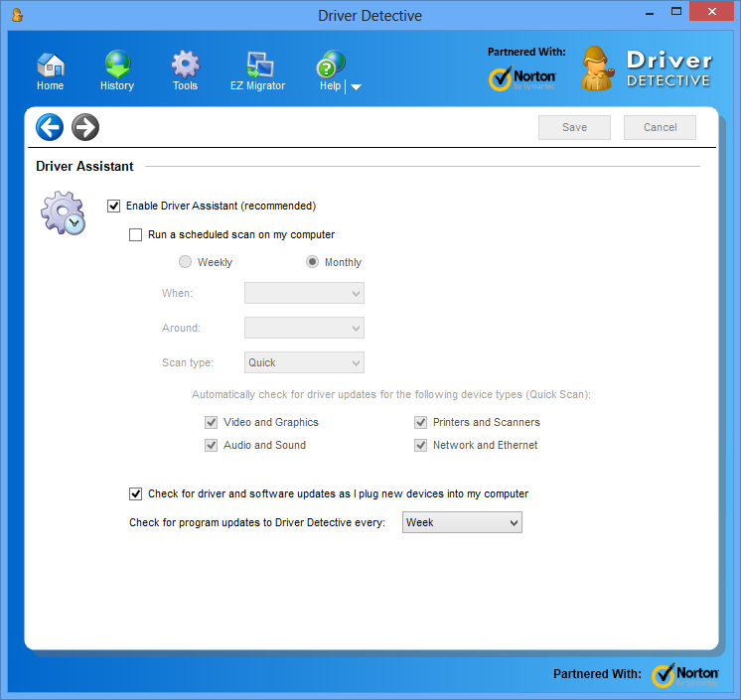Screen dimensions: 741x700
Task: Toggle check updates on plugging devices checkbox
Action: click(x=136, y=494)
